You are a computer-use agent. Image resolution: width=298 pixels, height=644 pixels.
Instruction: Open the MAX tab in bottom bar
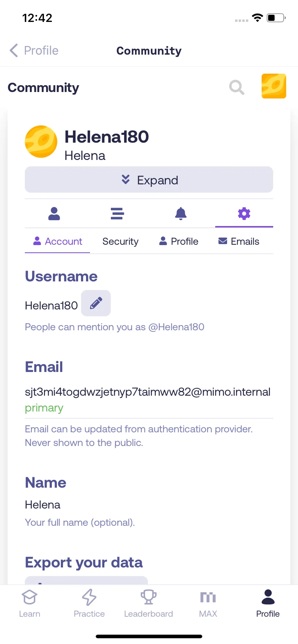(x=208, y=604)
